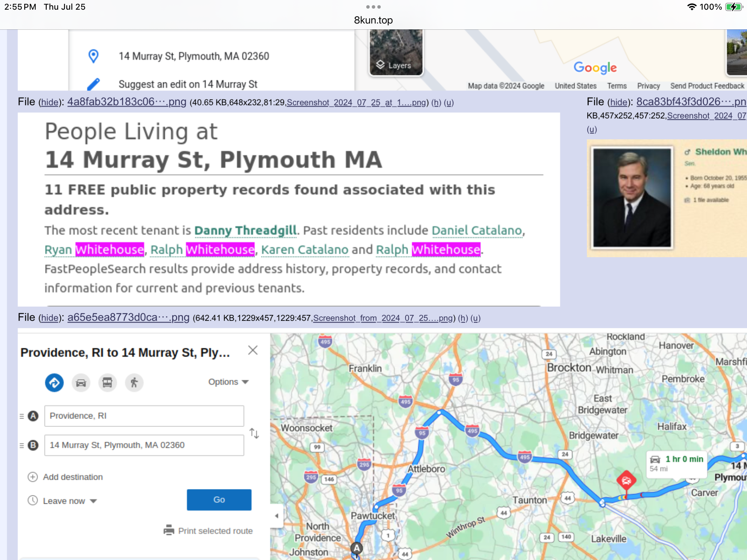Viewport: 747px width, 560px height.
Task: Tap the Woonsocket city label
Action: pos(306,428)
